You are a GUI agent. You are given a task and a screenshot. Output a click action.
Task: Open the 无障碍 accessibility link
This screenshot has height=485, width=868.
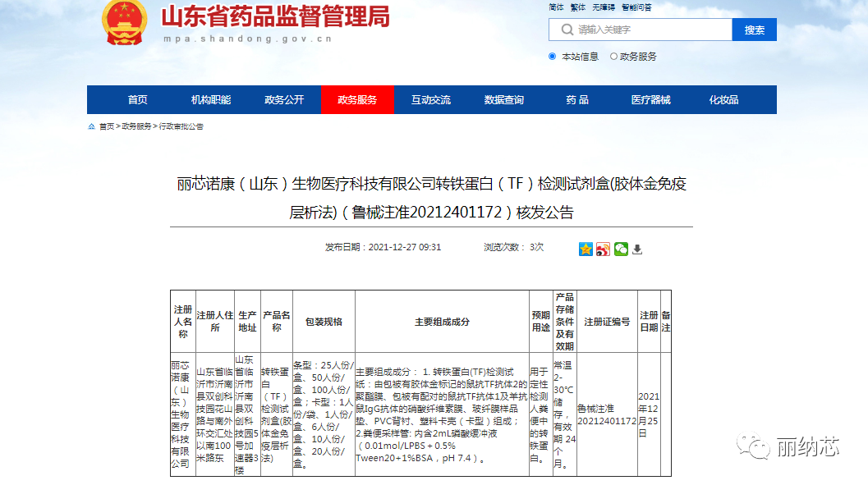pos(604,7)
